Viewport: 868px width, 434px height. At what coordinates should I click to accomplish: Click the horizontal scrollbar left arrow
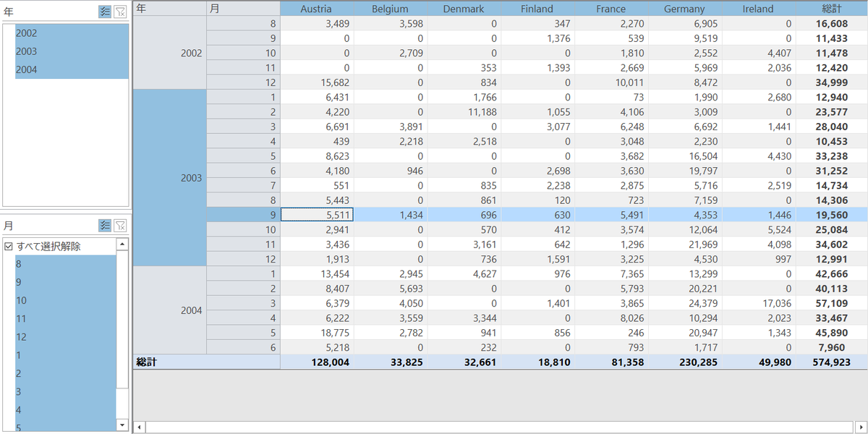140,427
